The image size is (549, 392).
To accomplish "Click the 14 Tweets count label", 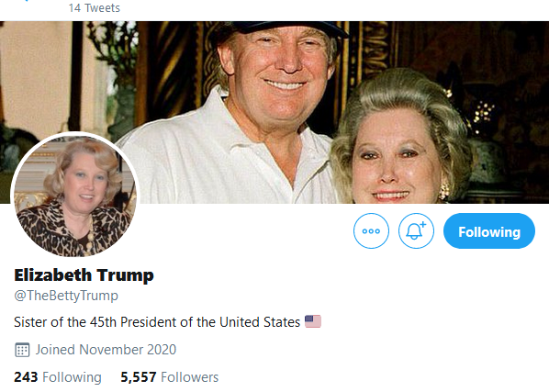I will [95, 7].
